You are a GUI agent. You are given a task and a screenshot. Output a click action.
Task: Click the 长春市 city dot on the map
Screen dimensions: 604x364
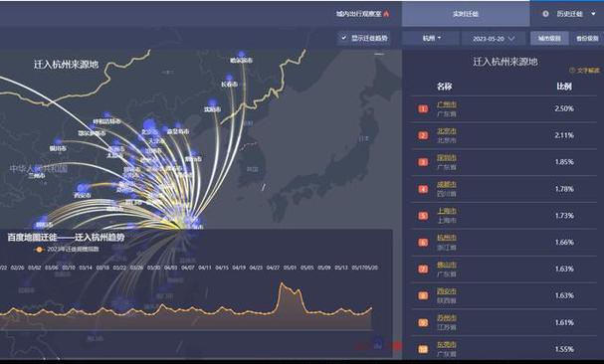[229, 78]
